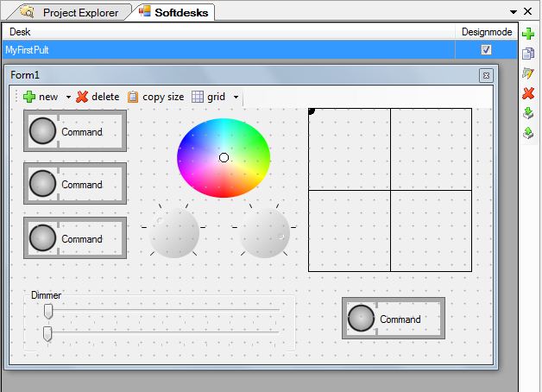The height and width of the screenshot is (392, 542).
Task: Click the upper Dimmer slider handle
Action: [48, 312]
